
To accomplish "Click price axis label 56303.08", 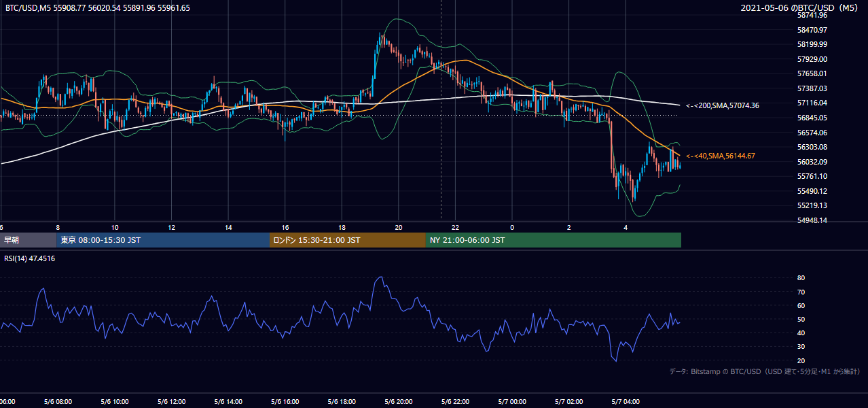I will click(812, 147).
